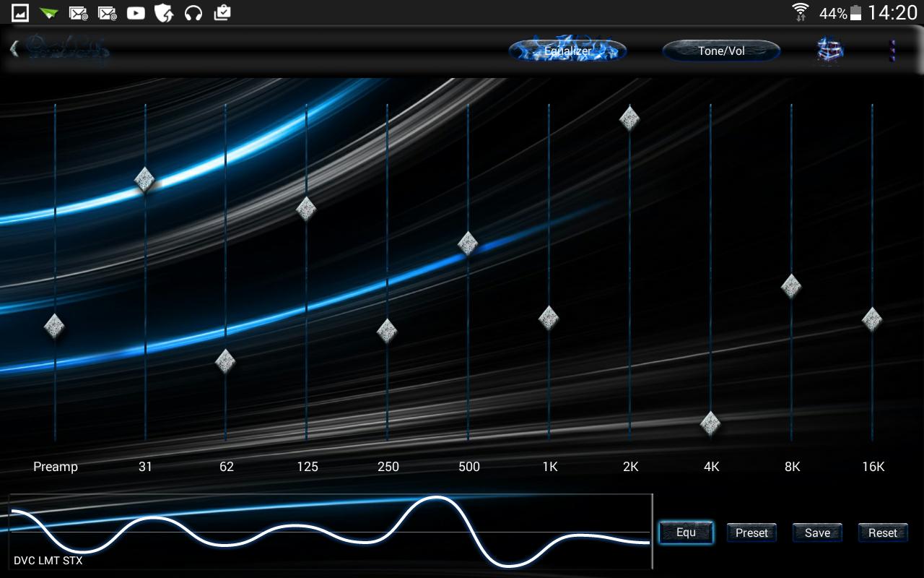Viewport: 924px width, 578px height.
Task: Open the three-dot overflow menu
Action: 893,51
